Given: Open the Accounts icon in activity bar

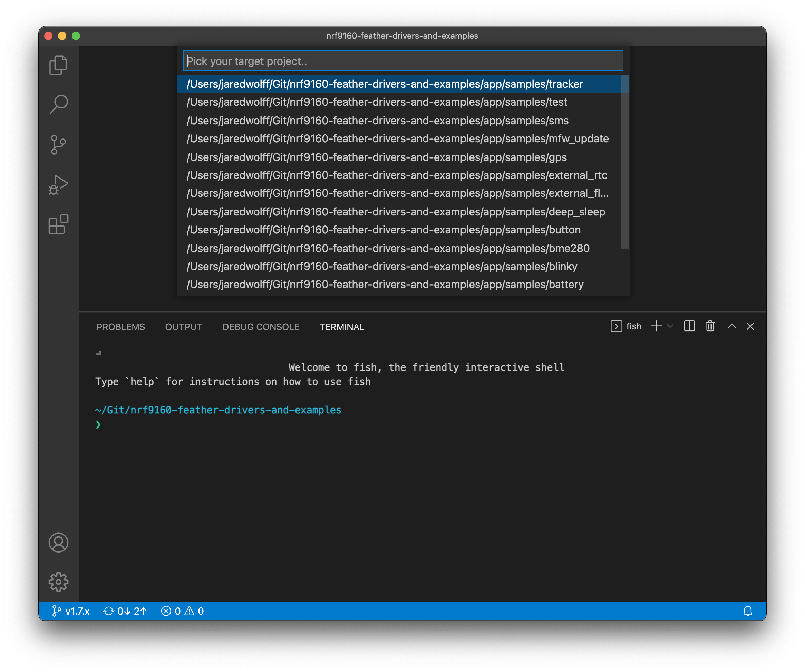Looking at the screenshot, I should [58, 543].
